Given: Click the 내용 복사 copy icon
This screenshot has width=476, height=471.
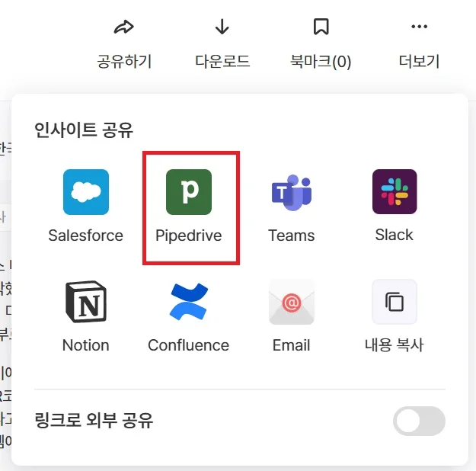Looking at the screenshot, I should tap(395, 302).
